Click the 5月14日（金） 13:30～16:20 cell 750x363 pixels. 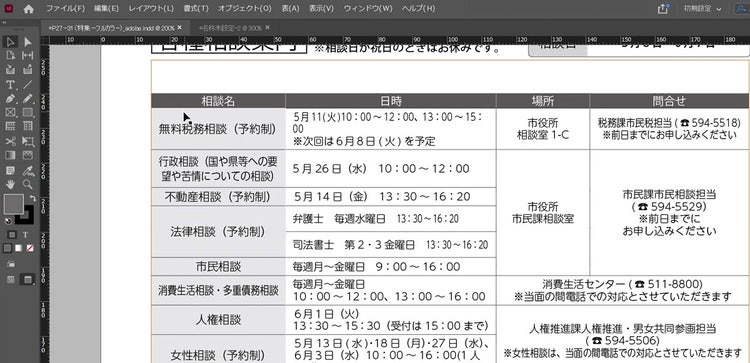[390, 197]
